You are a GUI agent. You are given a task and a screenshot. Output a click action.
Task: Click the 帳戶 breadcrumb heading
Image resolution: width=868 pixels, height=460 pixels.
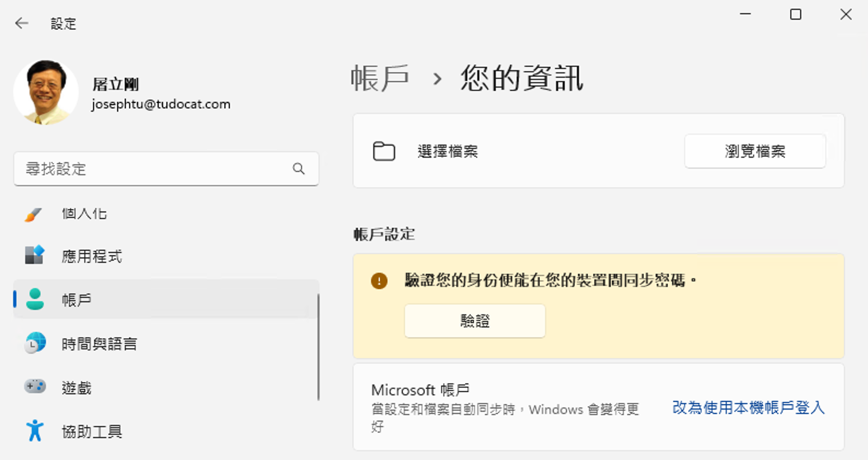pos(380,78)
